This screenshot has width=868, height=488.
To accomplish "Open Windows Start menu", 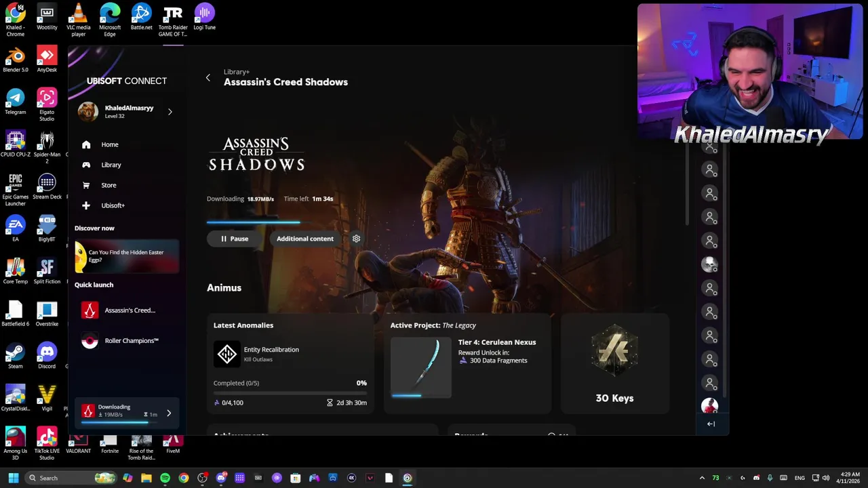I will click(14, 478).
